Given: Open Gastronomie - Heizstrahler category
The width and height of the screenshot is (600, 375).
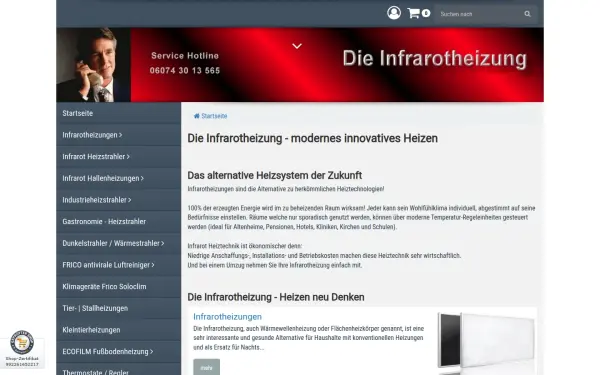Looking at the screenshot, I should (119, 222).
